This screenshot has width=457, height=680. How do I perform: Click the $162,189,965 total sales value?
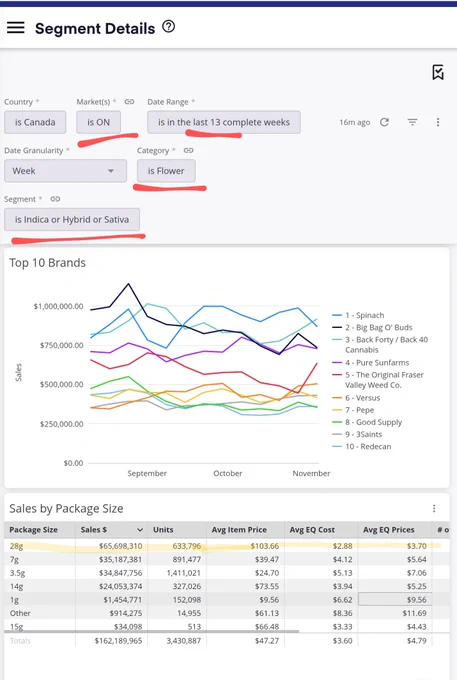point(118,641)
